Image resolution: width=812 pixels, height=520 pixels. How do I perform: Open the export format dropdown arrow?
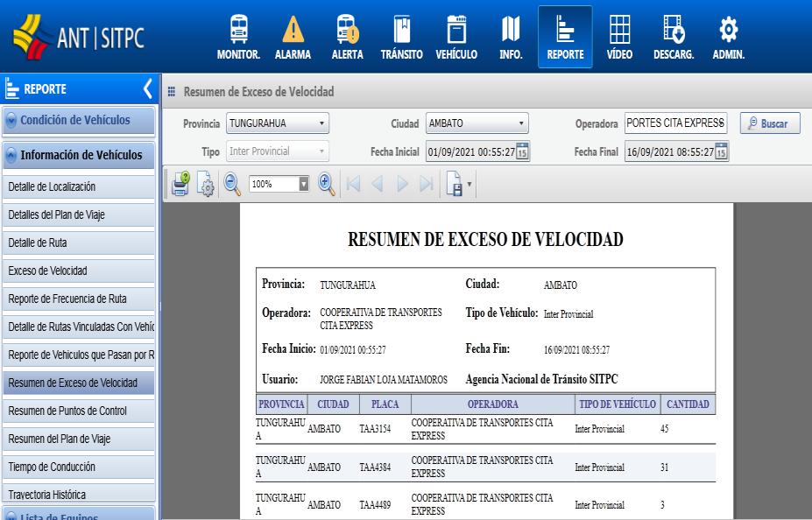(x=470, y=184)
